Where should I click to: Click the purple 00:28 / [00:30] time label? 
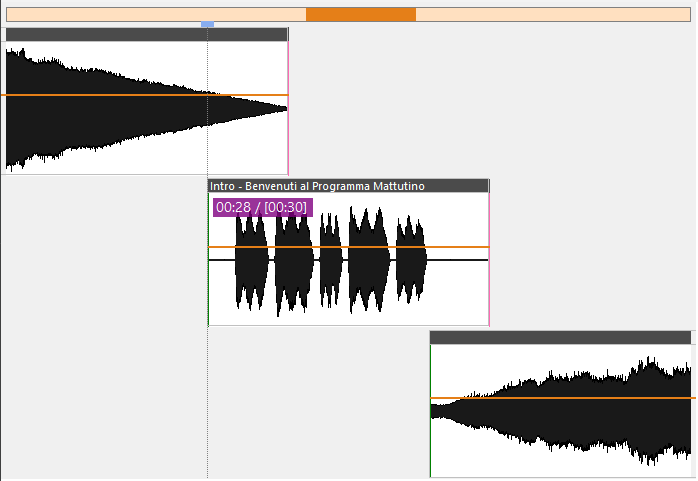[x=263, y=207]
